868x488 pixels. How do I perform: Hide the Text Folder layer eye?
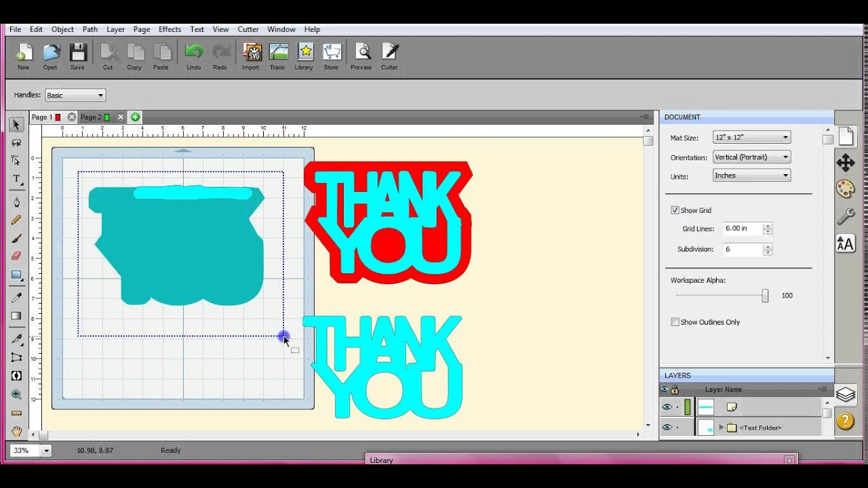click(667, 428)
